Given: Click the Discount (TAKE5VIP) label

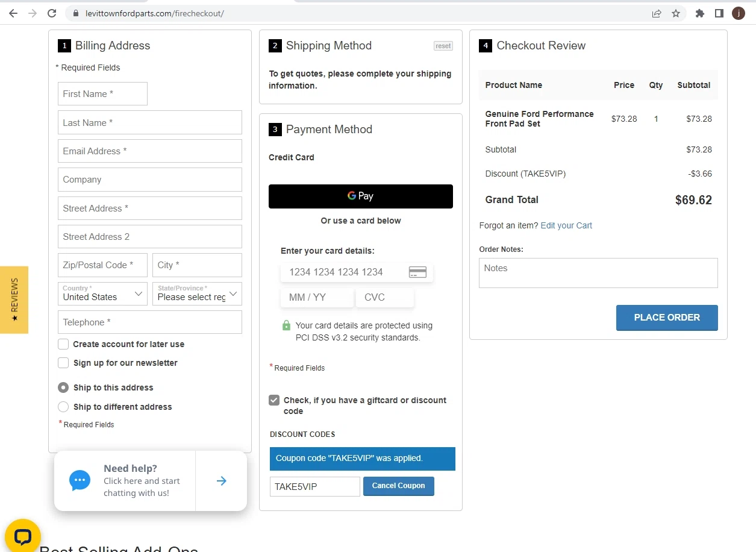Looking at the screenshot, I should tap(525, 174).
